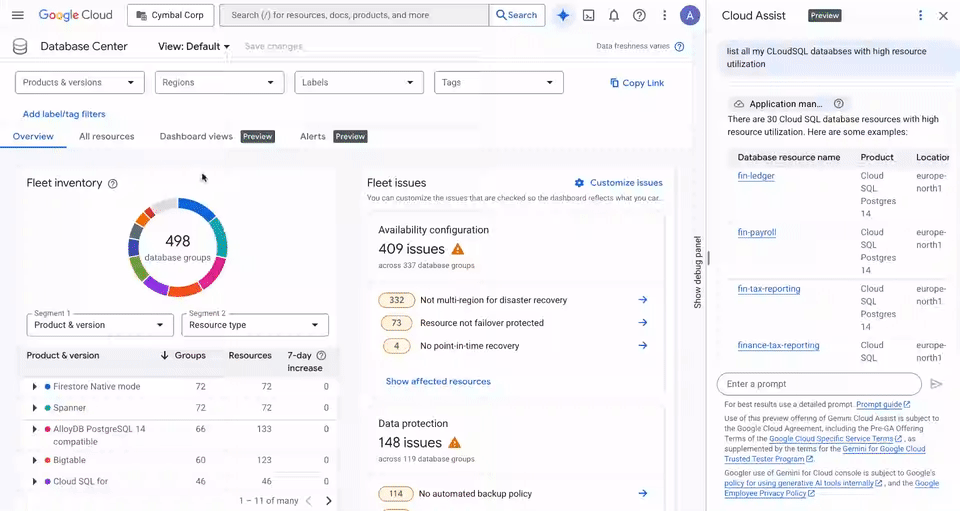The image size is (960, 511).
Task: Click Show affected resources link
Action: tap(438, 381)
